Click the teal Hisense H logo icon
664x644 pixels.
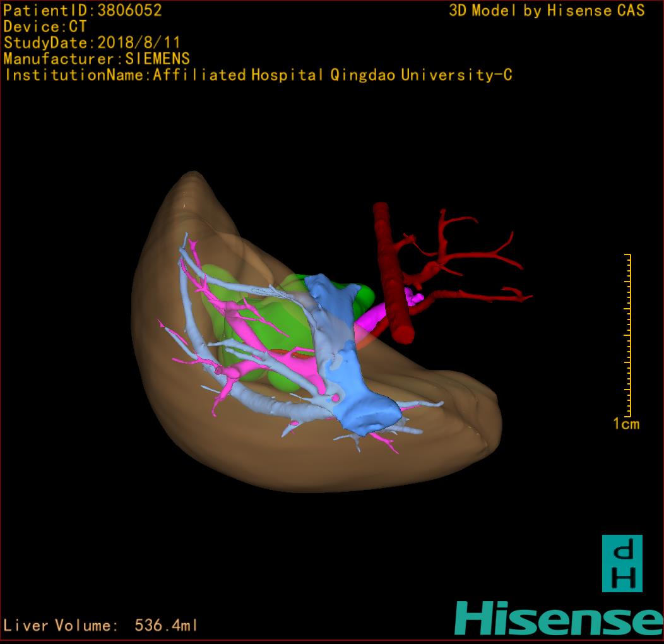(622, 563)
